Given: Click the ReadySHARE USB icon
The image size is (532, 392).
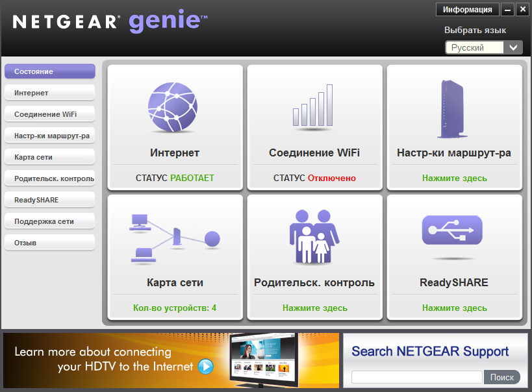Looking at the screenshot, I should (x=452, y=230).
